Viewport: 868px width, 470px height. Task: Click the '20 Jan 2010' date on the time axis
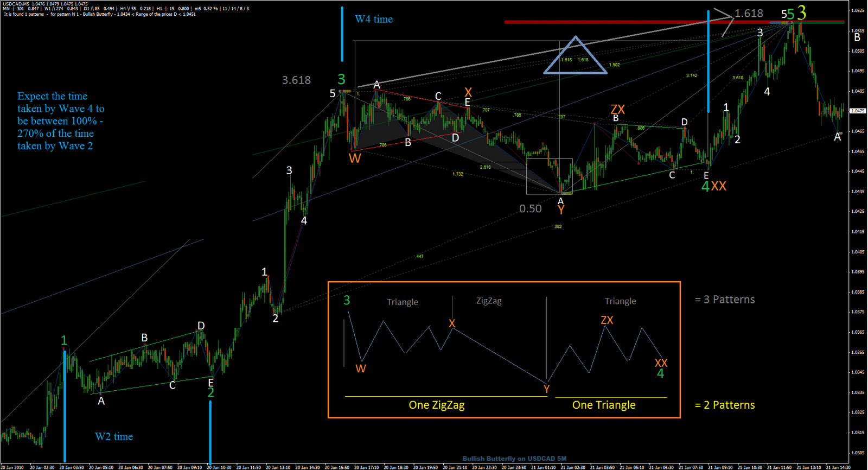click(x=12, y=467)
